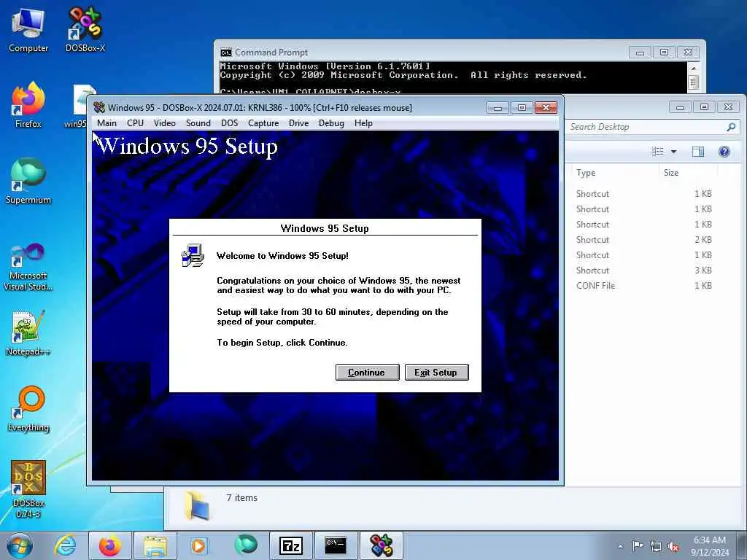Open the Sound menu
This screenshot has width=747, height=560.
(198, 123)
